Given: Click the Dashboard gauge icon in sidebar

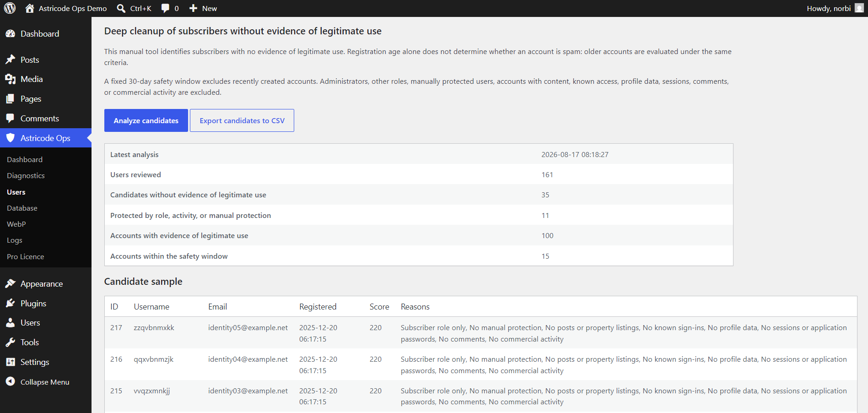Looking at the screenshot, I should click(11, 34).
